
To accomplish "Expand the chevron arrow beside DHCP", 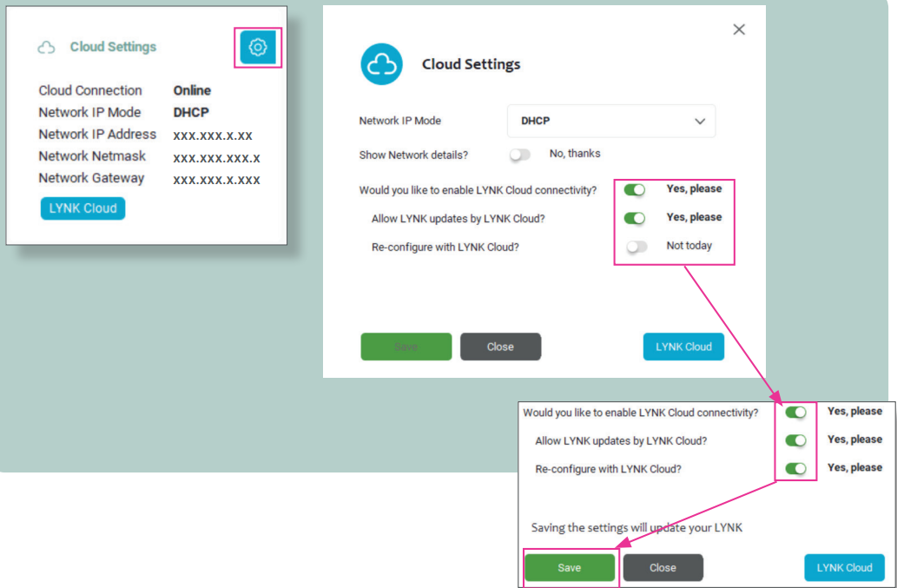I will pos(700,122).
